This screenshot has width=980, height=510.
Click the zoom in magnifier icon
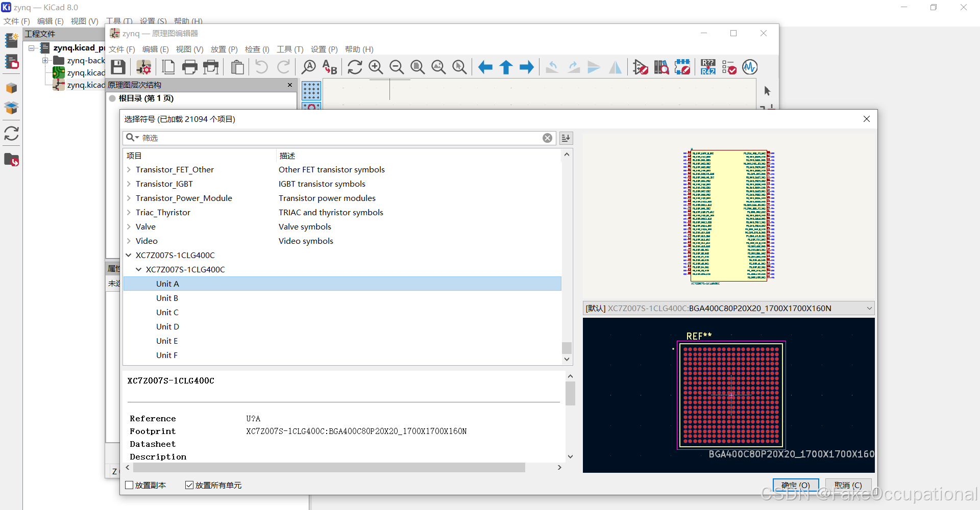[x=376, y=67]
